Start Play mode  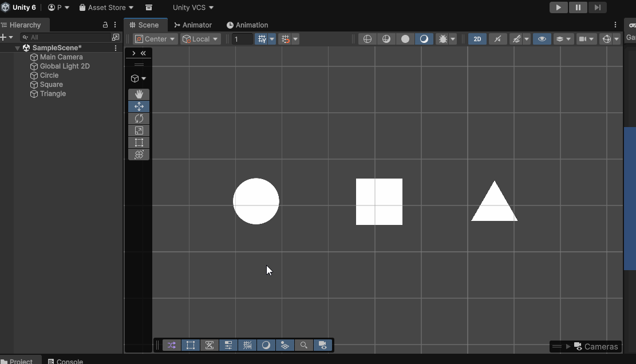point(559,7)
